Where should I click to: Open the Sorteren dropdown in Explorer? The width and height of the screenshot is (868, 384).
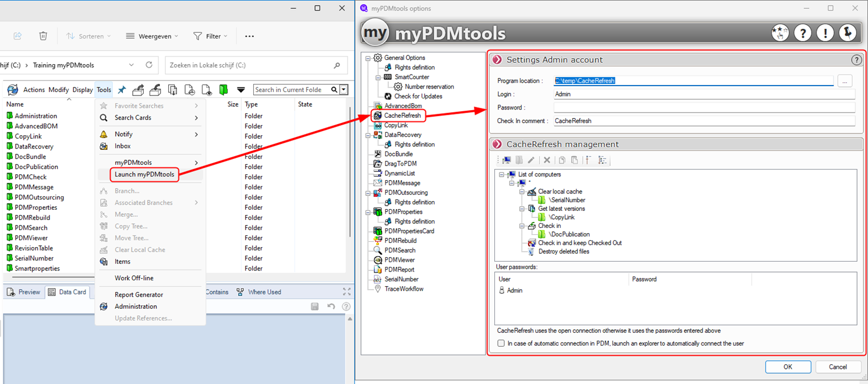coord(88,36)
